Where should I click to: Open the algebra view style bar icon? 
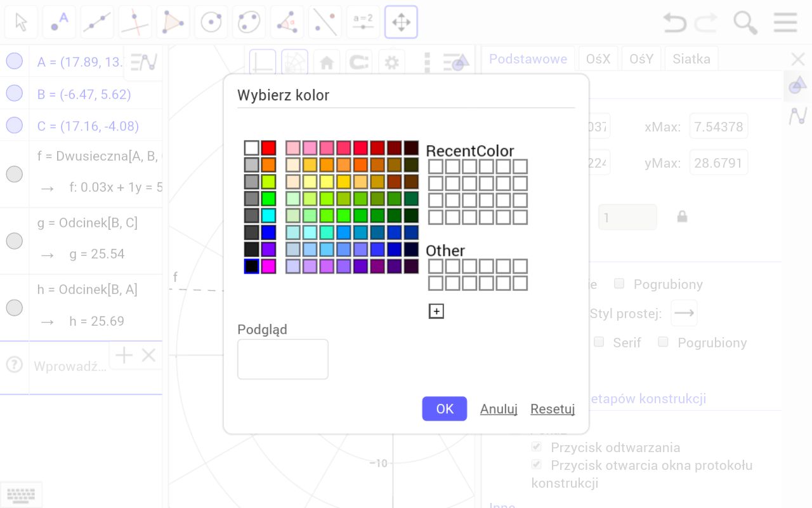click(x=143, y=62)
